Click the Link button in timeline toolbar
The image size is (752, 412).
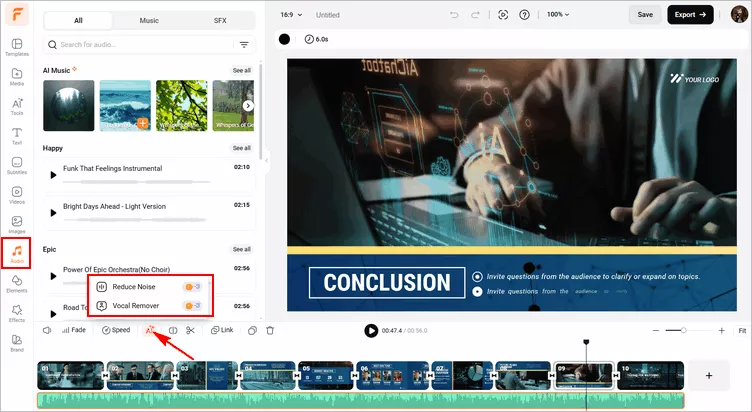coord(222,330)
